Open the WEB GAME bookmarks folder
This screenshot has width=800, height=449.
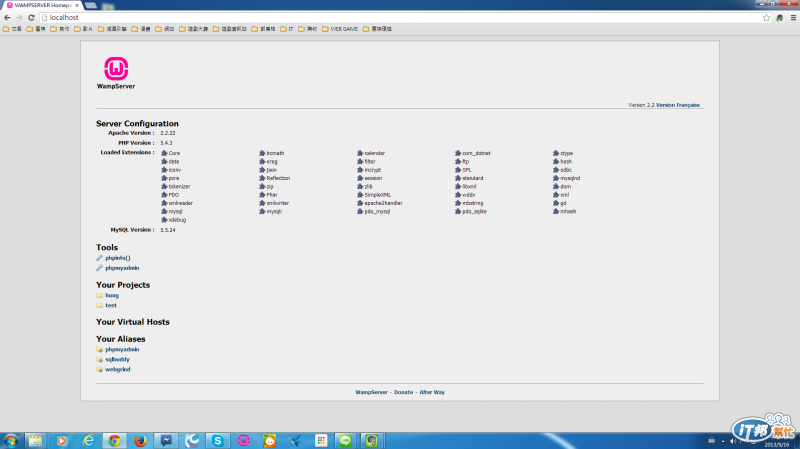click(340, 29)
